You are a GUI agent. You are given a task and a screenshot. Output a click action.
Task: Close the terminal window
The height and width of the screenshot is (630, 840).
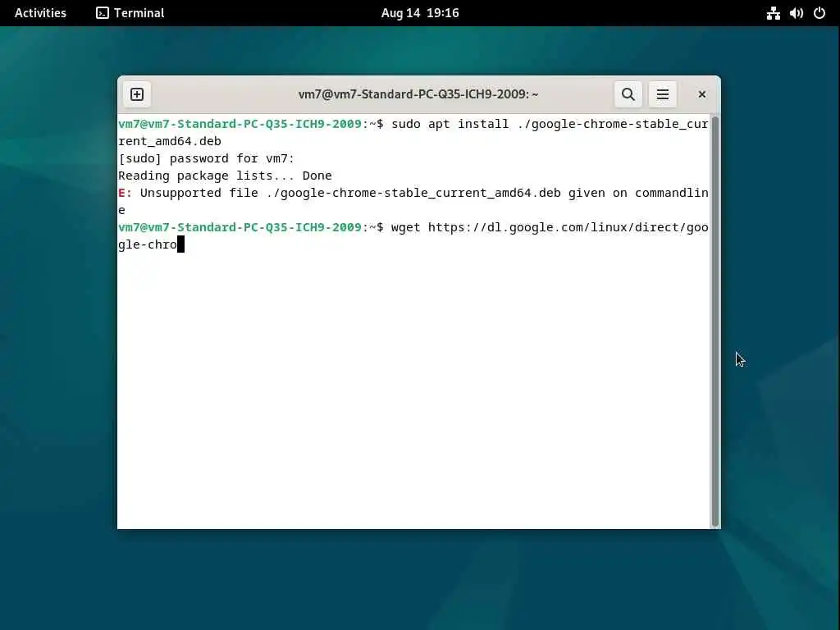702,94
